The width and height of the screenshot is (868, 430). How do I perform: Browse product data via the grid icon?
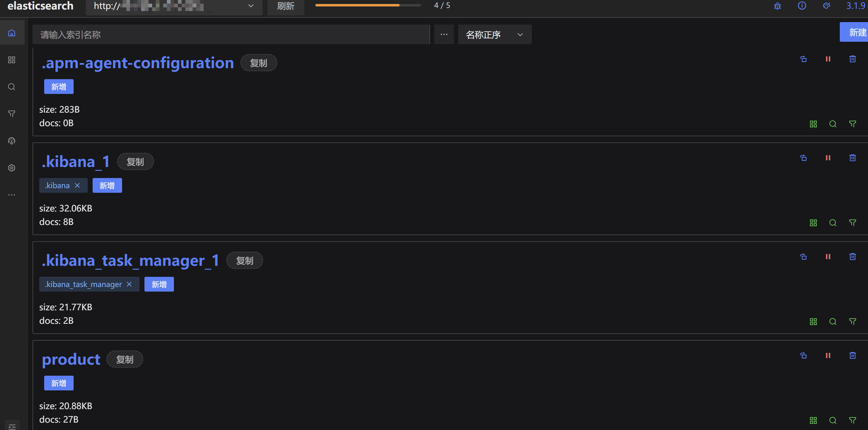point(813,420)
